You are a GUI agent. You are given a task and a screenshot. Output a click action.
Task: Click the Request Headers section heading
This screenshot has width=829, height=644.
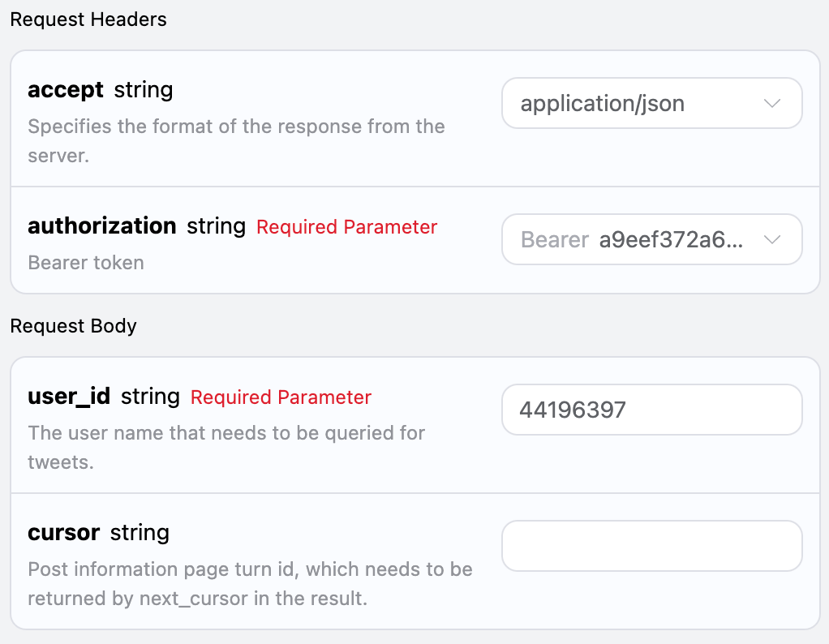point(88,19)
